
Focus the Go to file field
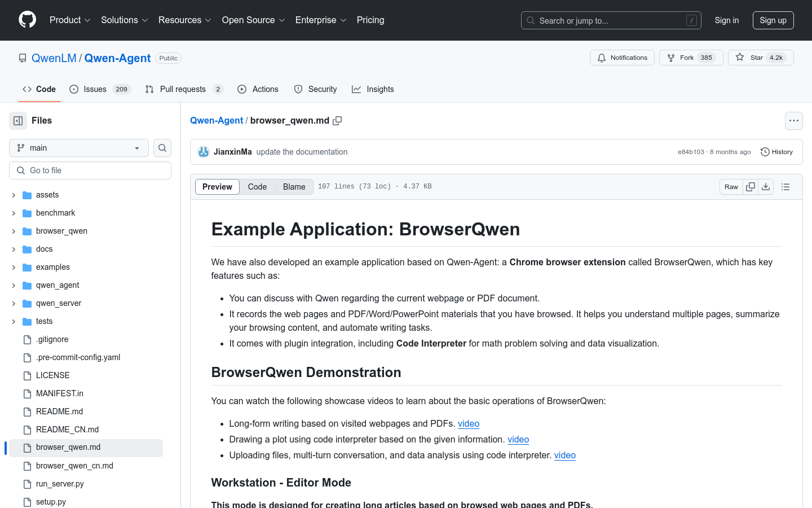(x=90, y=170)
